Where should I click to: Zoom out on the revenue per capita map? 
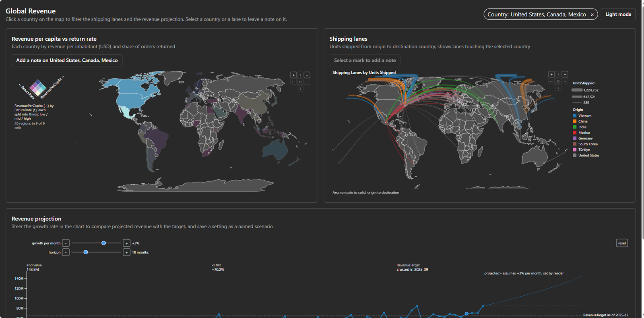307,75
